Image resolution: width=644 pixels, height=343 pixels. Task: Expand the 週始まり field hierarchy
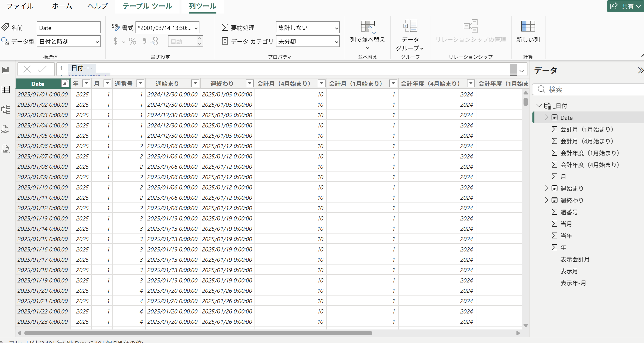point(546,188)
